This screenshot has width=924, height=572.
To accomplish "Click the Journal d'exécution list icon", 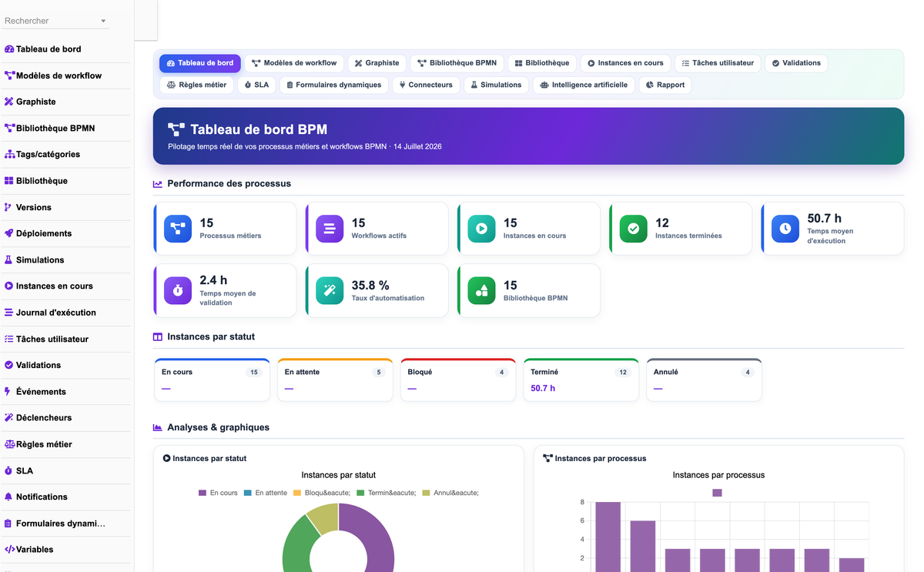I will (9, 313).
